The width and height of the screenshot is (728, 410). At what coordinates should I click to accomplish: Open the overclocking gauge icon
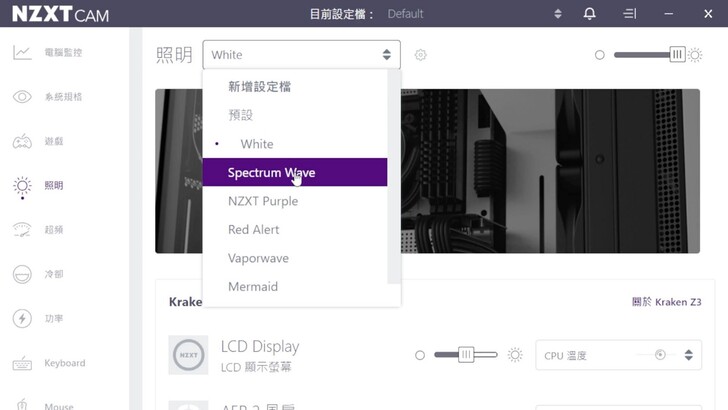22,230
